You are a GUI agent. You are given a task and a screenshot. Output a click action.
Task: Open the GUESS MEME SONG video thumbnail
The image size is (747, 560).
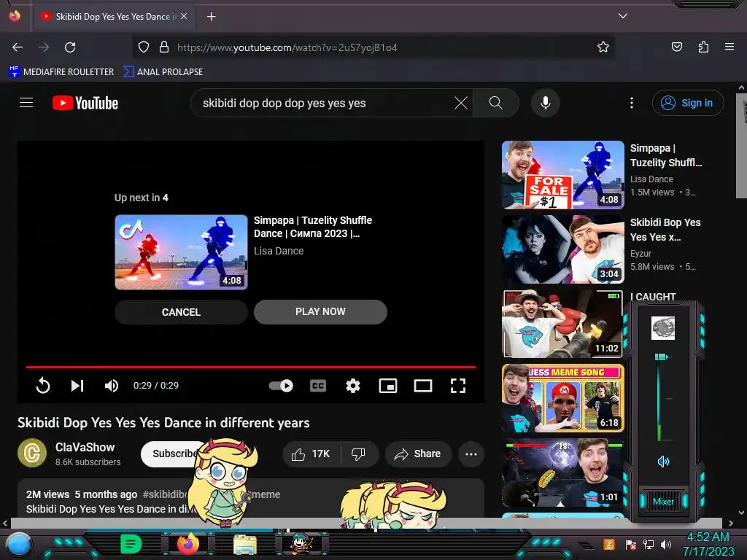(x=562, y=398)
